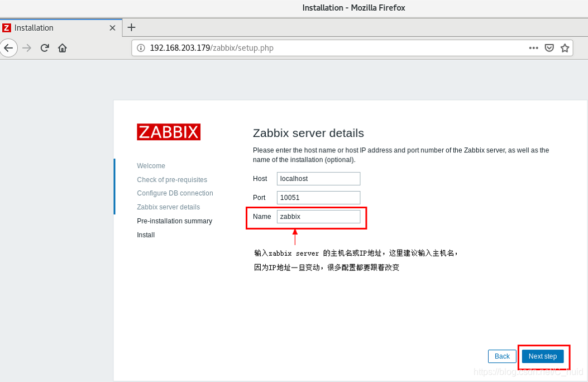The image size is (588, 382).
Task: Select Pre-installation summary step
Action: 174,221
